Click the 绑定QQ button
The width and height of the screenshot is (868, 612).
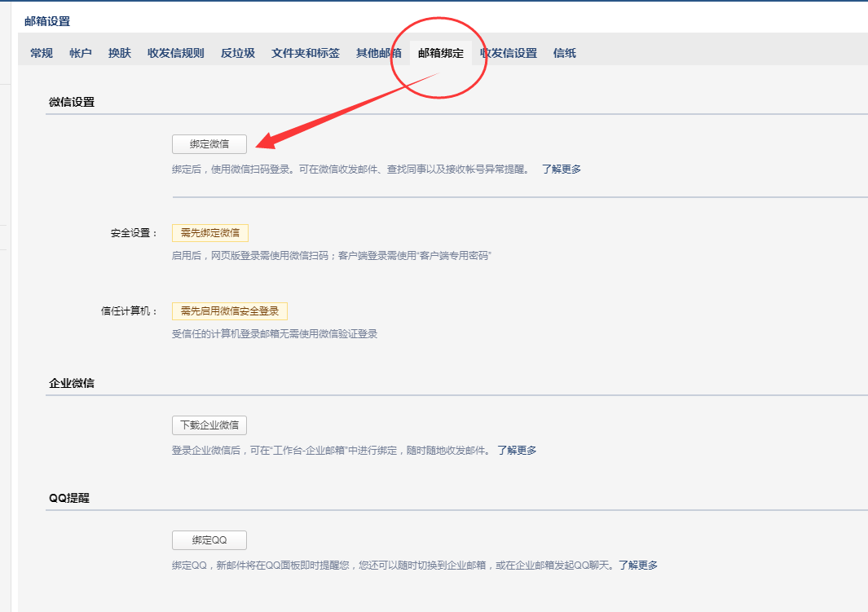pyautogui.click(x=209, y=540)
